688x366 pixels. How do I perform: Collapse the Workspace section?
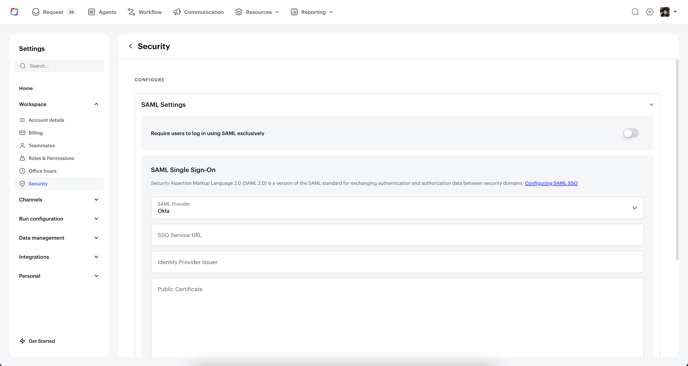96,104
